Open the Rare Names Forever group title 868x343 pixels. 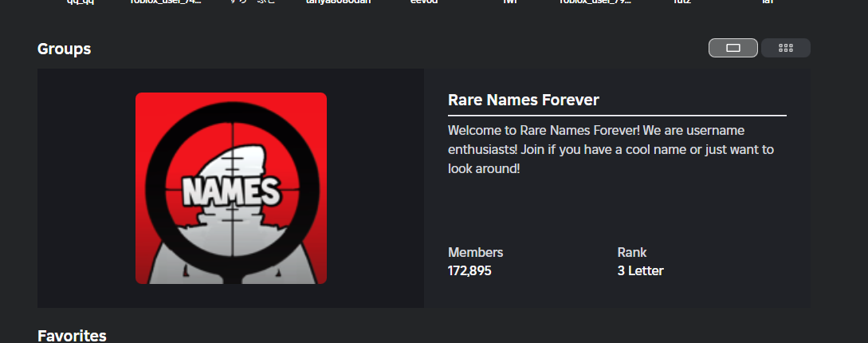(523, 100)
